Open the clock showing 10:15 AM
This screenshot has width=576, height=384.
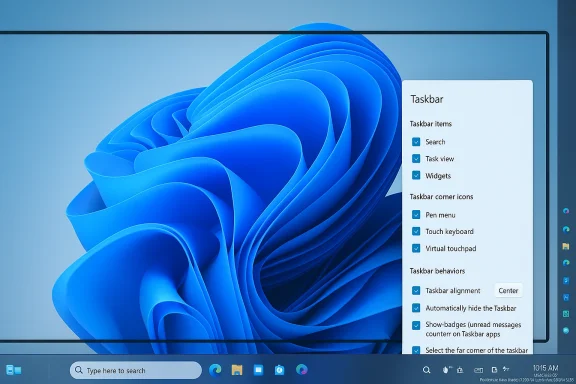pos(546,368)
